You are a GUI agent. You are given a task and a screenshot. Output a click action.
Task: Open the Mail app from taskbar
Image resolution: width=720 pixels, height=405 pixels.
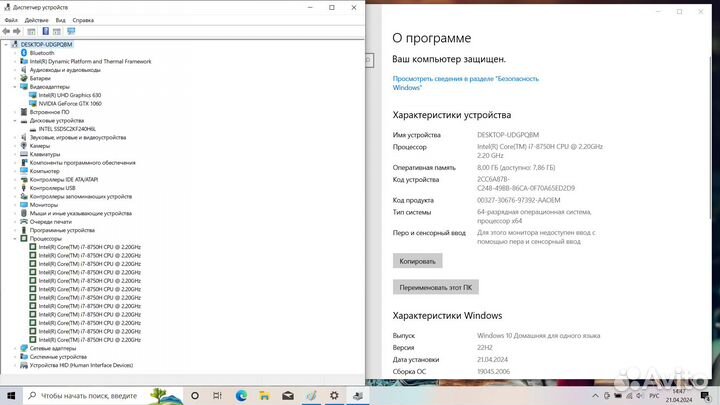tap(288, 395)
